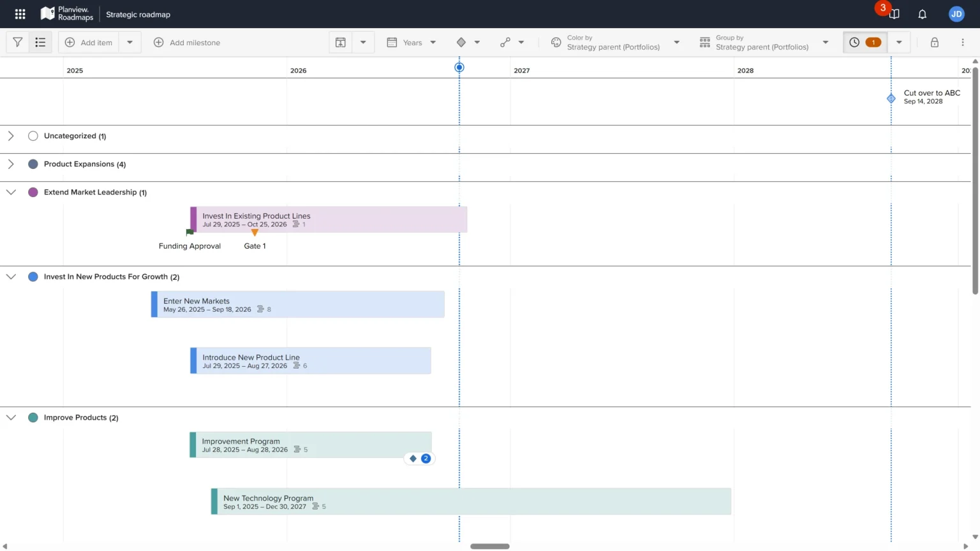Toggle the list view icon
980x551 pixels.
(x=40, y=42)
